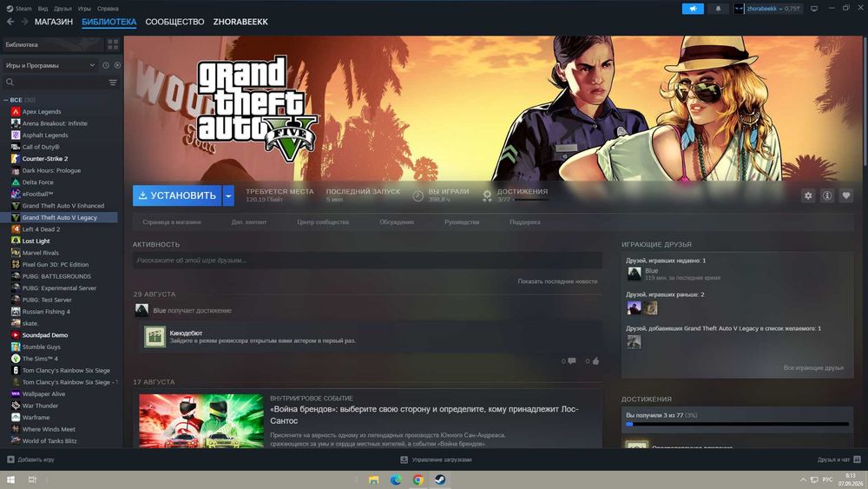The image size is (868, 489).
Task: Show game information icon
Action: tap(827, 195)
